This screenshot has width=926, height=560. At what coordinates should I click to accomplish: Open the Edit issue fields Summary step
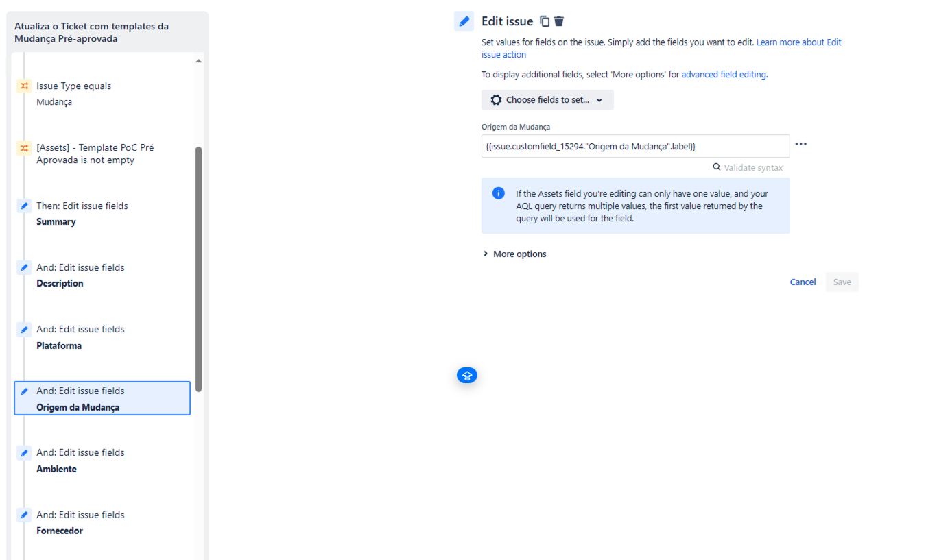(102, 214)
